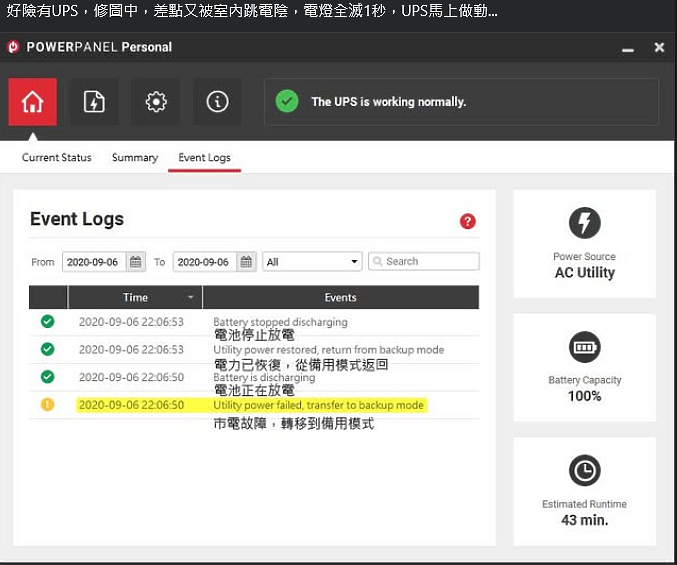Click the green check for Utility power restored
Screen dimensions: 677x565
point(47,349)
